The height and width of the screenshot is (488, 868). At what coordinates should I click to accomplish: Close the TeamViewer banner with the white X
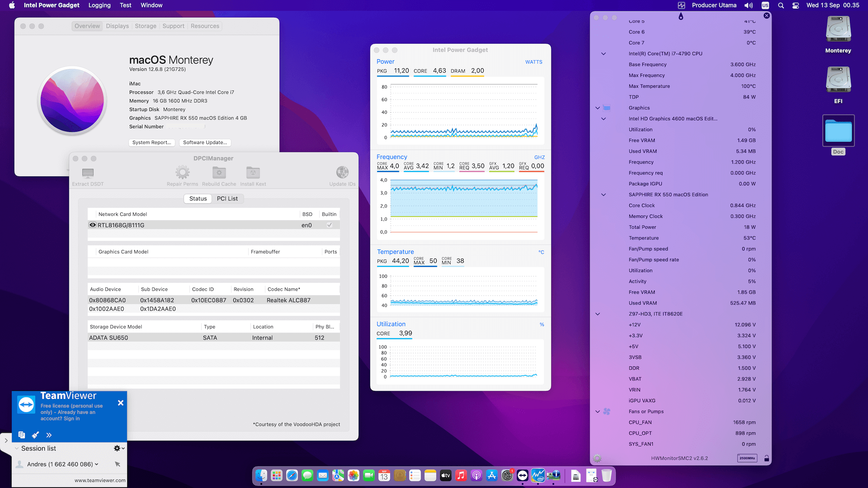pyautogui.click(x=121, y=403)
